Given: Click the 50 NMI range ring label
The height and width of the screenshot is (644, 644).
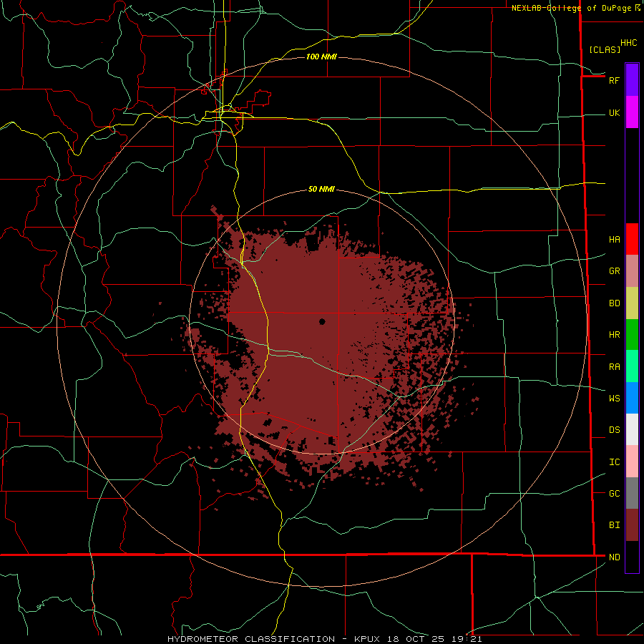Looking at the screenshot, I should [321, 189].
